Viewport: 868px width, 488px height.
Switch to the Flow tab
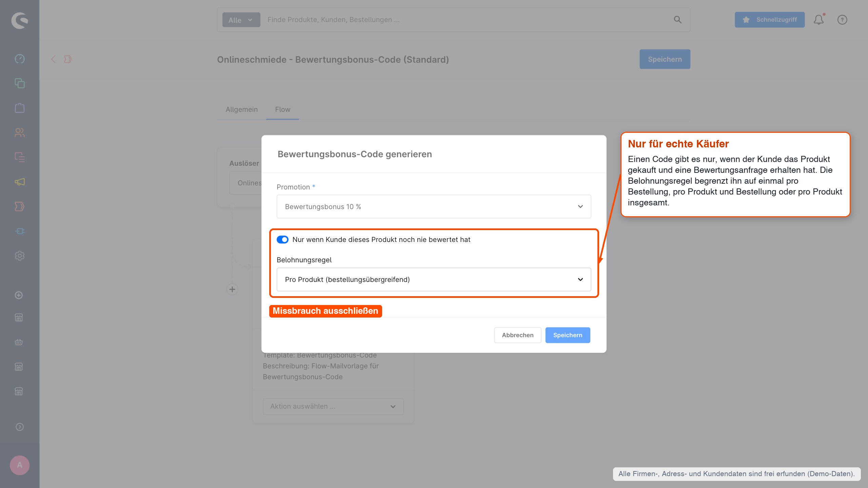point(282,109)
